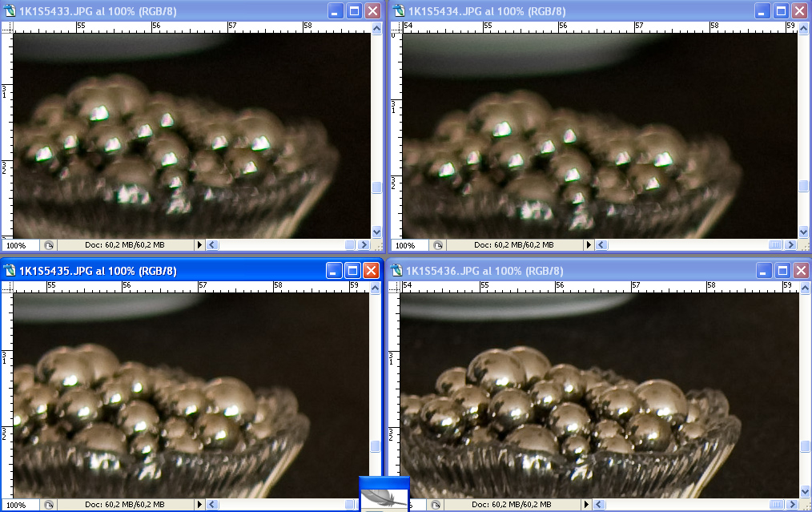812x512 pixels.
Task: Maximize the 1K1S5434.JPG document window
Action: 782,10
